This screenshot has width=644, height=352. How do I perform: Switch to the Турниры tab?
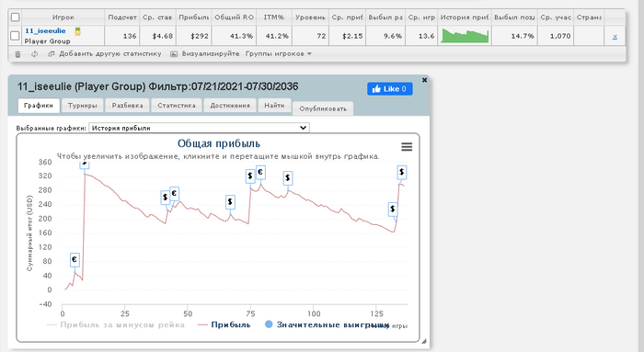83,106
